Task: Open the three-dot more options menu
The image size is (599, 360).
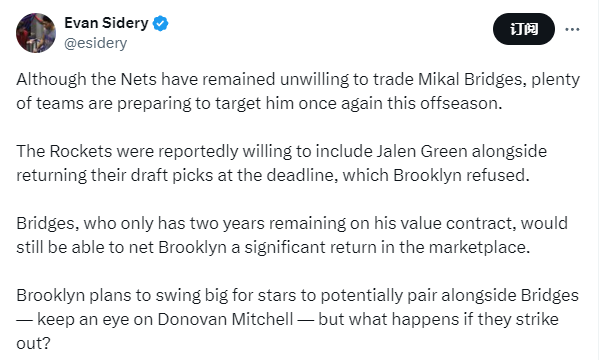Action: (x=572, y=29)
